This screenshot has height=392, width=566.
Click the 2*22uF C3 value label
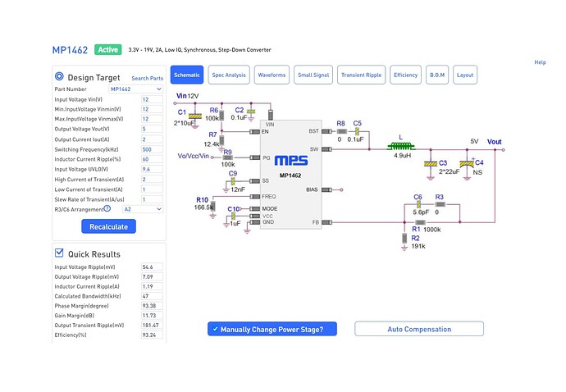click(449, 172)
